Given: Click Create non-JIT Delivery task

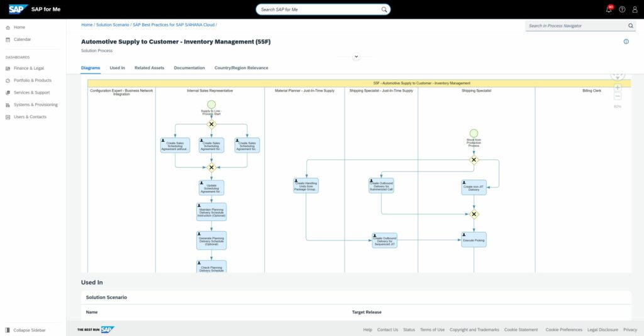Looking at the screenshot, I should [x=474, y=188].
